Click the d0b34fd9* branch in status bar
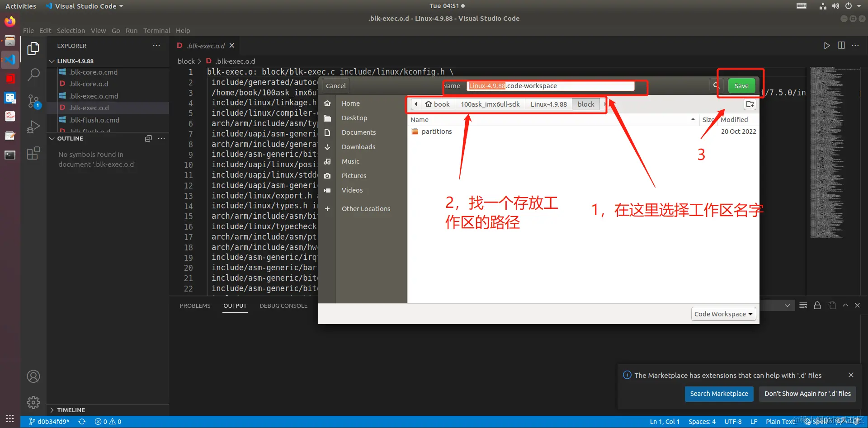 (49, 422)
